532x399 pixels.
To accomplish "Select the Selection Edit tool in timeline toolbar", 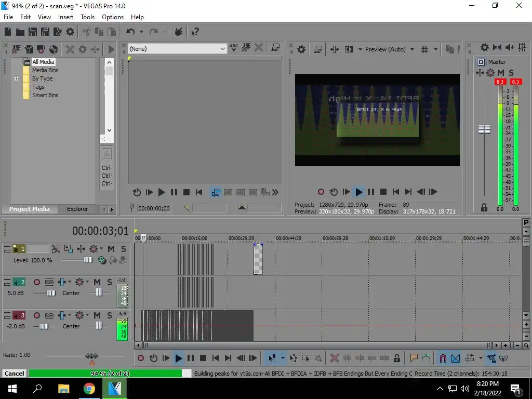I will click(x=305, y=358).
